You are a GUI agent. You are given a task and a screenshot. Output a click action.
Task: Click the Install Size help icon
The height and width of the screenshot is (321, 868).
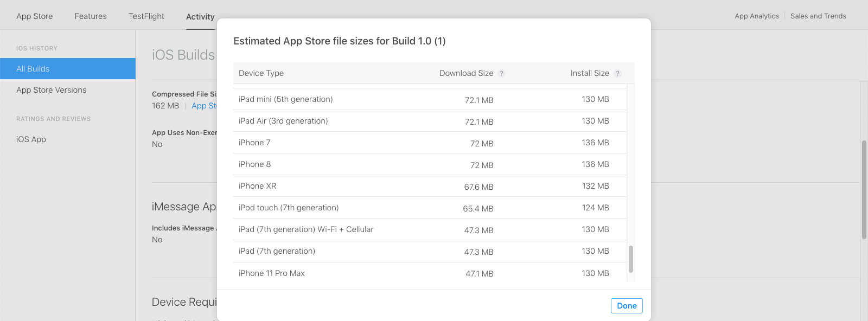coord(617,74)
